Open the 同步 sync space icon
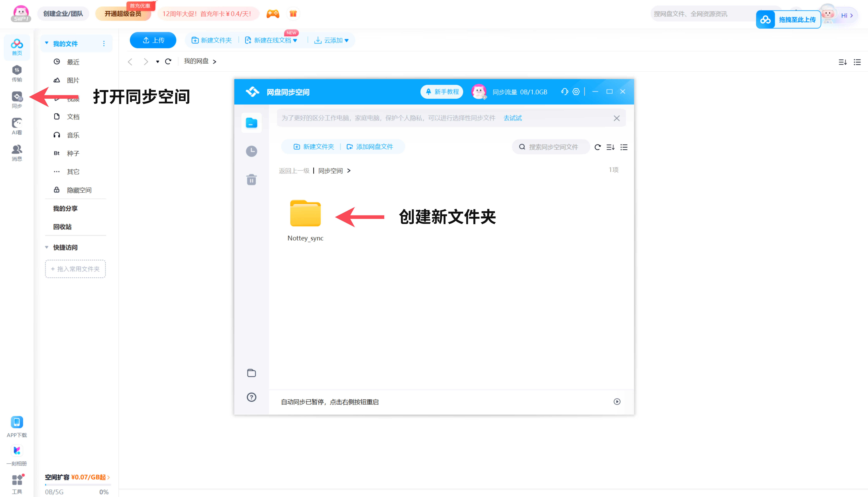The width and height of the screenshot is (868, 497). coord(17,100)
